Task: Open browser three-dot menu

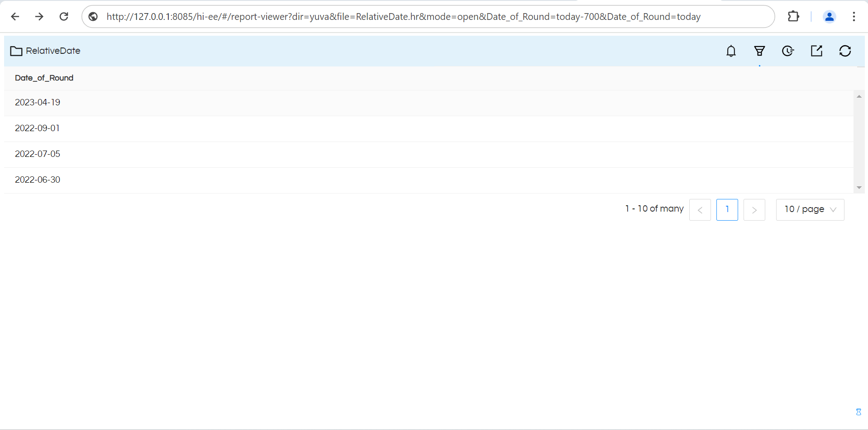Action: click(854, 17)
